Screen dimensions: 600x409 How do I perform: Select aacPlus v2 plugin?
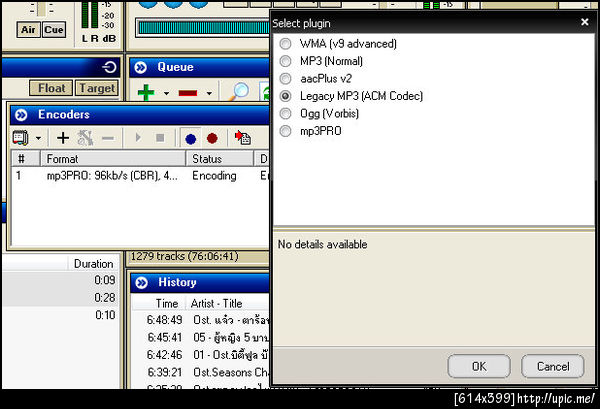coord(285,78)
